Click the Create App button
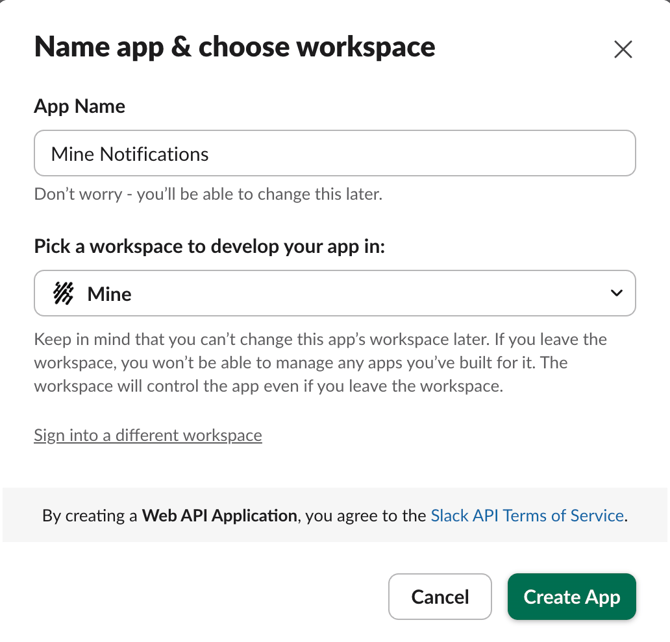 click(x=572, y=596)
